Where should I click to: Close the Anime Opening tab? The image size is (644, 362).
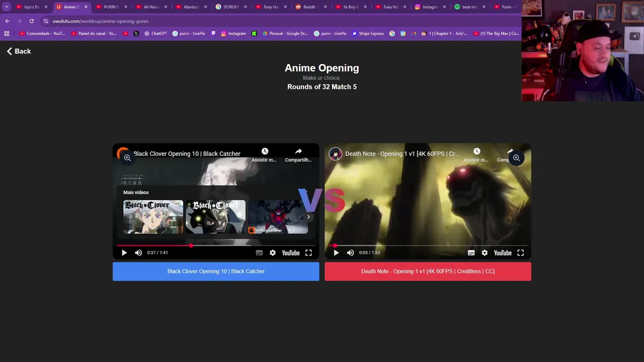click(x=86, y=7)
